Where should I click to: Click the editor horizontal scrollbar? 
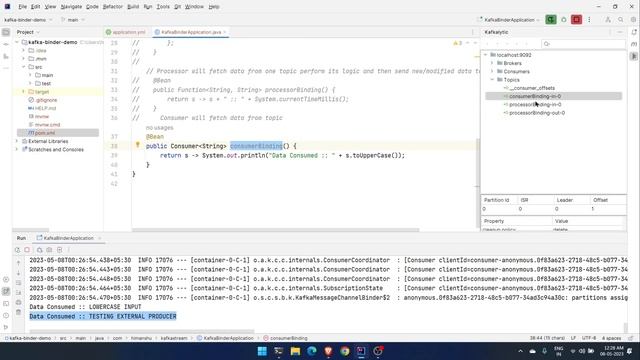(276, 230)
